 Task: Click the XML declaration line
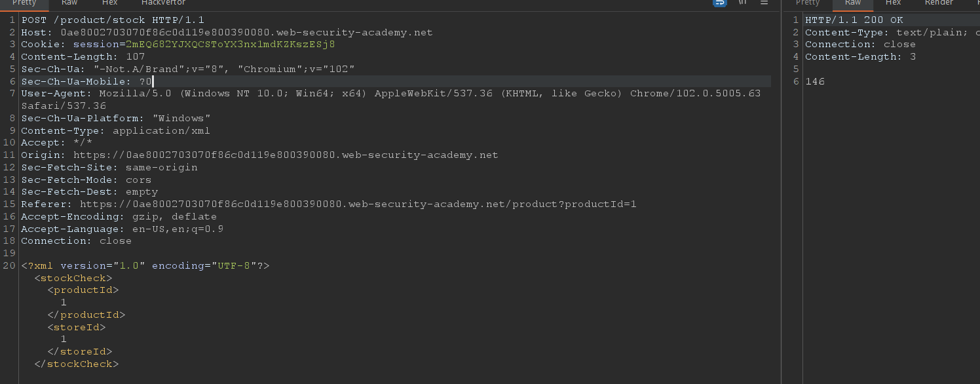click(145, 266)
